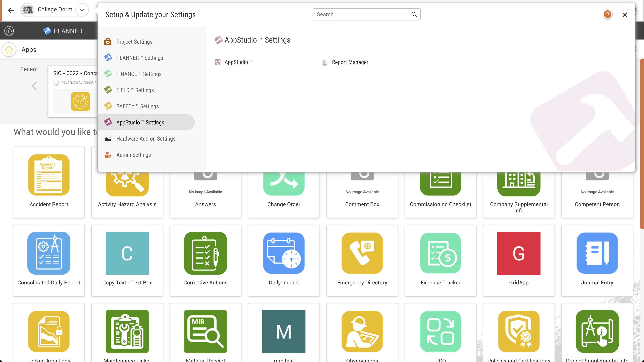Screen dimensions: 644x362
Task: Click the search magnifier icon
Action: 414,15
